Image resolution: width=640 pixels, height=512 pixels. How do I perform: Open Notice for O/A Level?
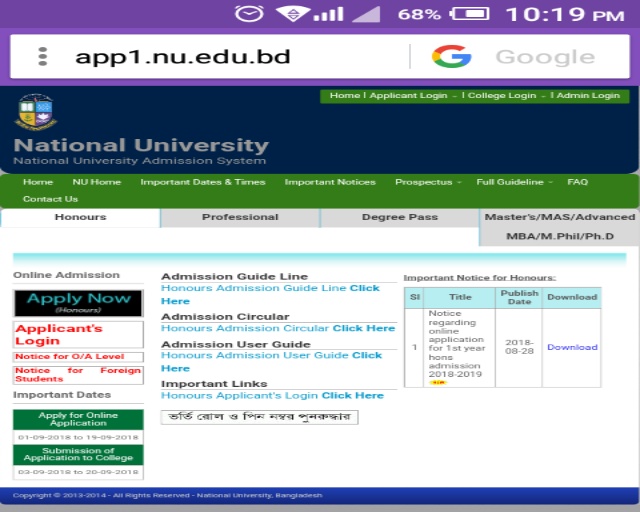coord(78,357)
